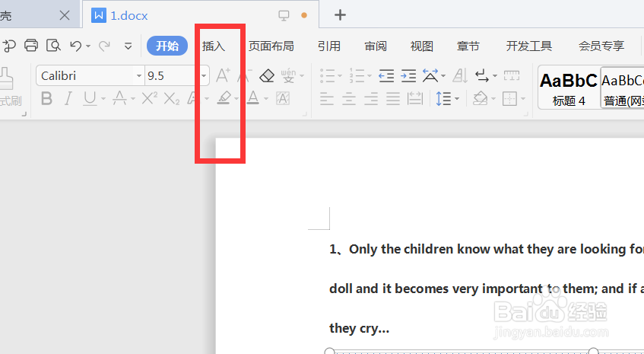This screenshot has width=644, height=354.
Task: Switch to the 页面布局 ribbon tab
Action: pos(271,46)
